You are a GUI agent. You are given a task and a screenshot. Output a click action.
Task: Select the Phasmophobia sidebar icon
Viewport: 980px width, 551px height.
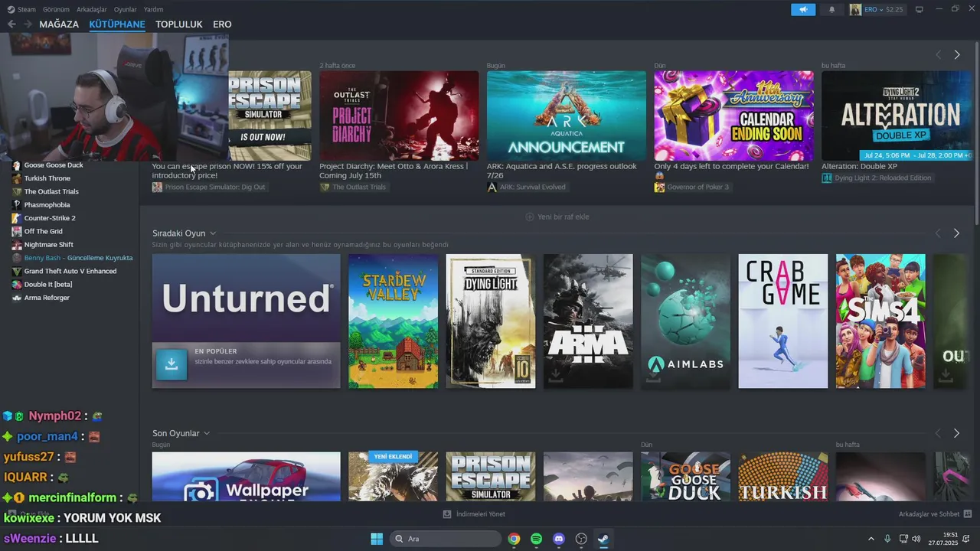pos(17,205)
